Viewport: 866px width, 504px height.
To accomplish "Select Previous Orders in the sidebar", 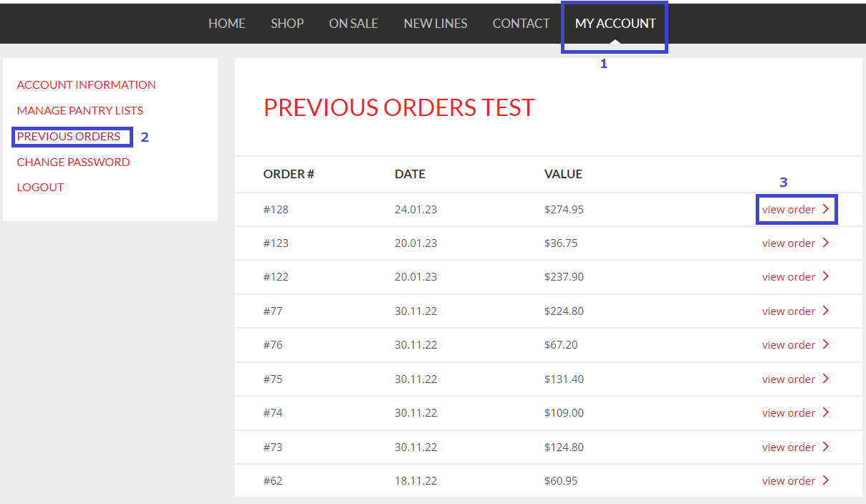I will pos(69,136).
